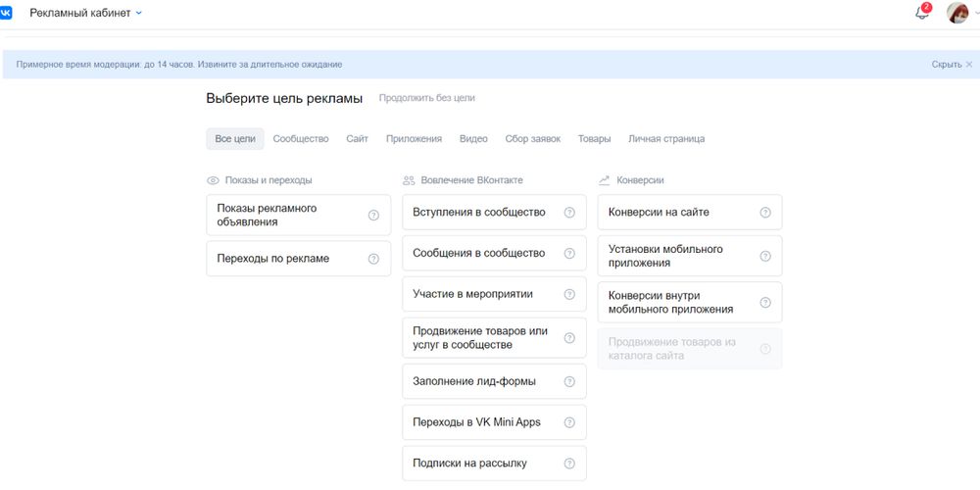Click help icon for Показы рекламного объявления
Screen dimensions: 980x490
[x=373, y=215]
